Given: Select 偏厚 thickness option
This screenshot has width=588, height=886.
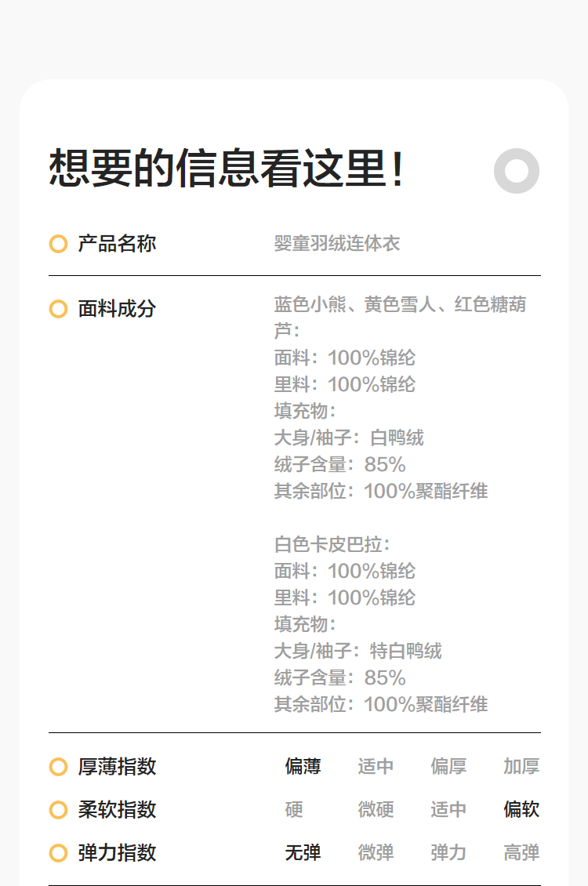Looking at the screenshot, I should [x=448, y=767].
